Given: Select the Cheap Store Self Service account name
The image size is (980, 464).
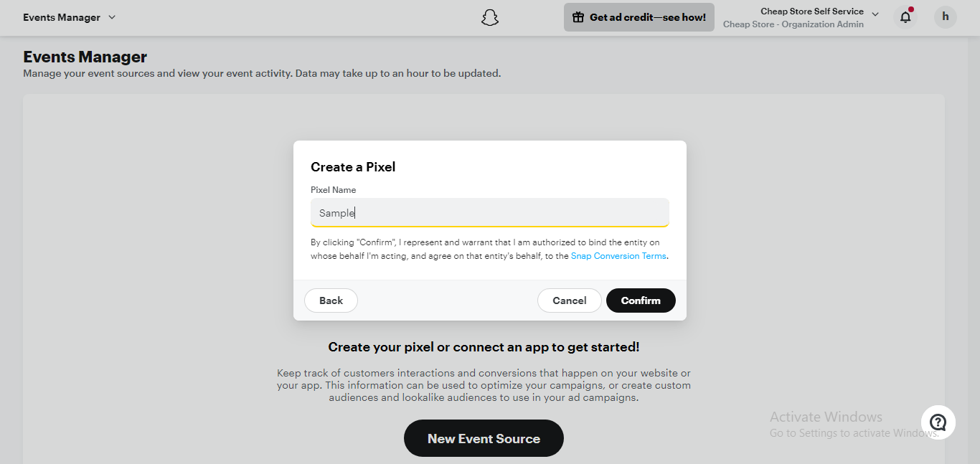Looking at the screenshot, I should pos(811,11).
